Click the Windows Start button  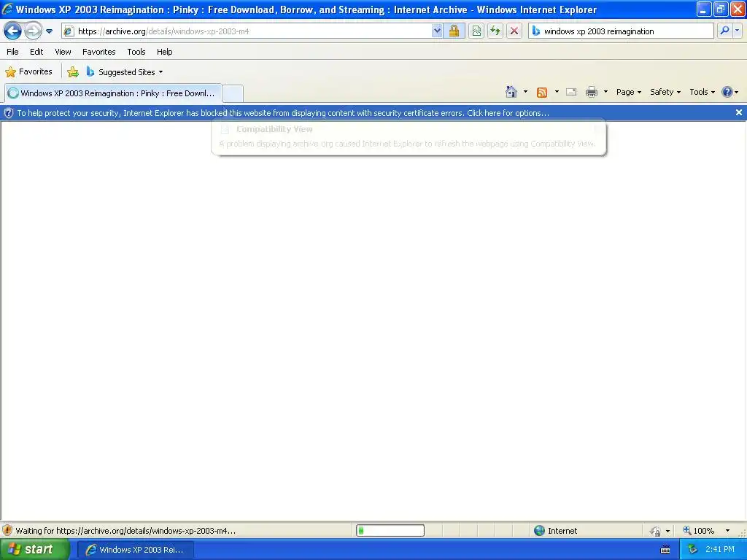(34, 550)
